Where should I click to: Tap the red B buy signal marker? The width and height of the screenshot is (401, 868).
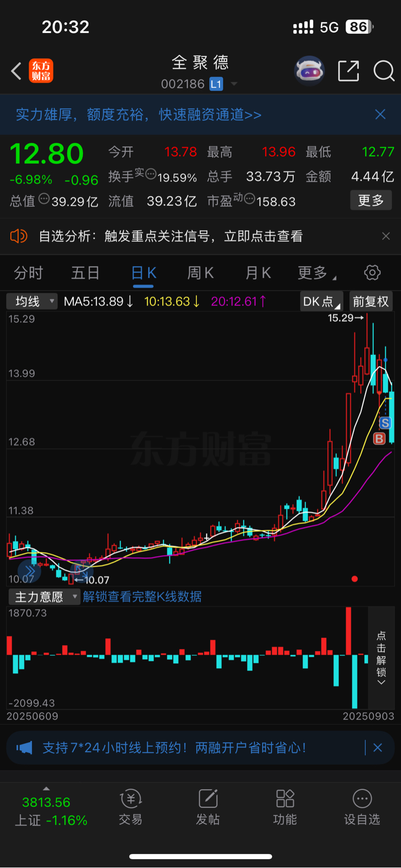[x=380, y=438]
